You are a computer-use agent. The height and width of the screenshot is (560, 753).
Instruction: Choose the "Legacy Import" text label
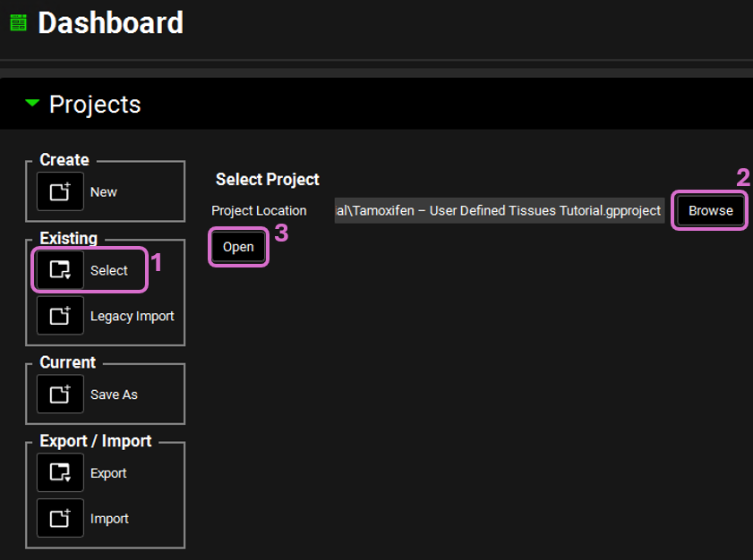click(132, 317)
